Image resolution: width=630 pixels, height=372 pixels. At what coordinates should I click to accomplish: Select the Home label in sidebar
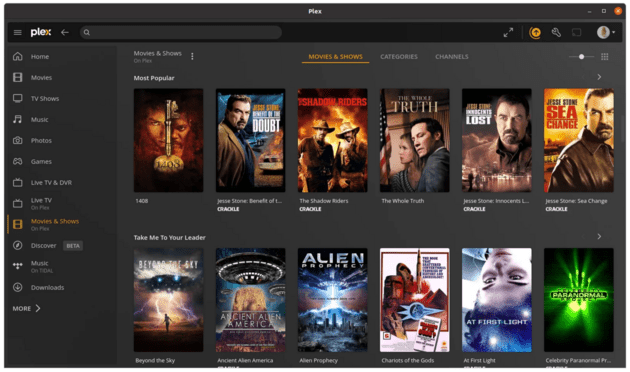tap(40, 57)
